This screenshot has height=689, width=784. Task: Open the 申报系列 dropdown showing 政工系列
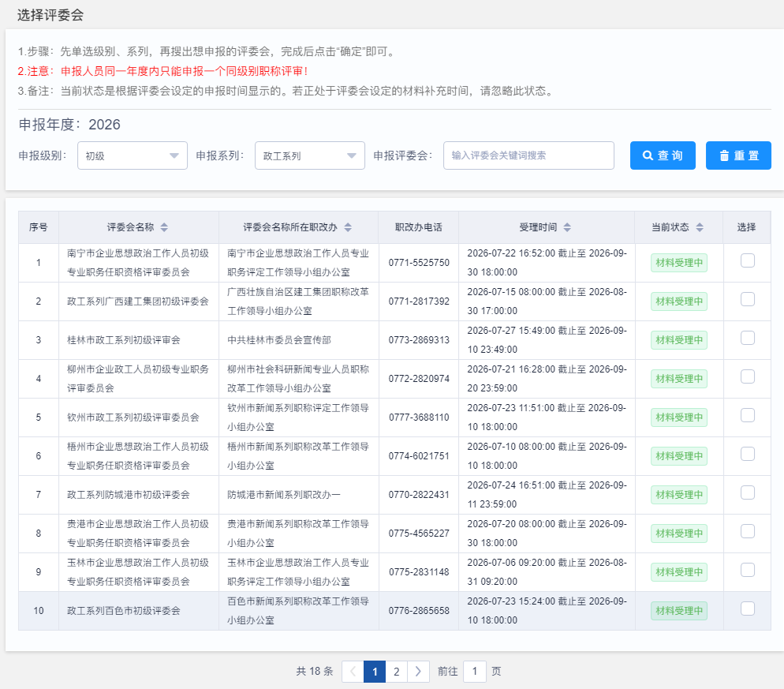tap(310, 155)
